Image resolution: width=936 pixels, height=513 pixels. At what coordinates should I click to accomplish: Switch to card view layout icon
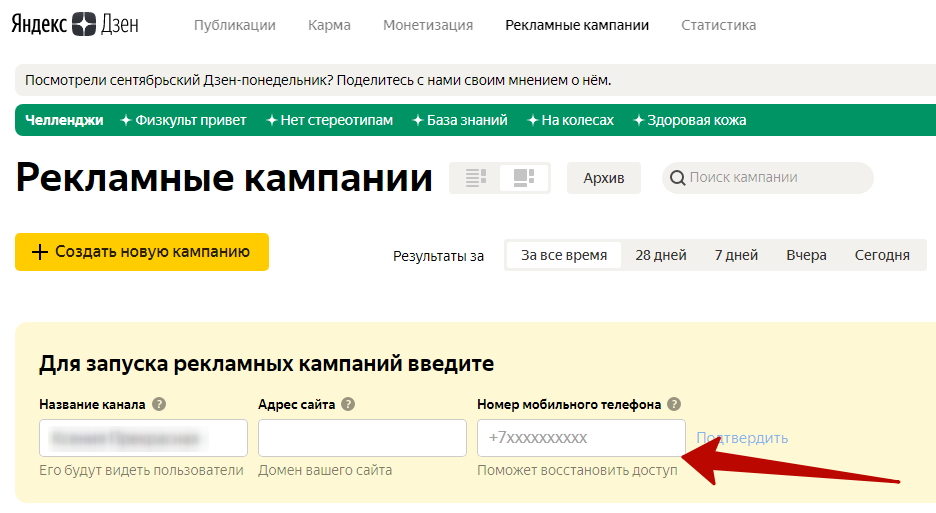[x=524, y=178]
